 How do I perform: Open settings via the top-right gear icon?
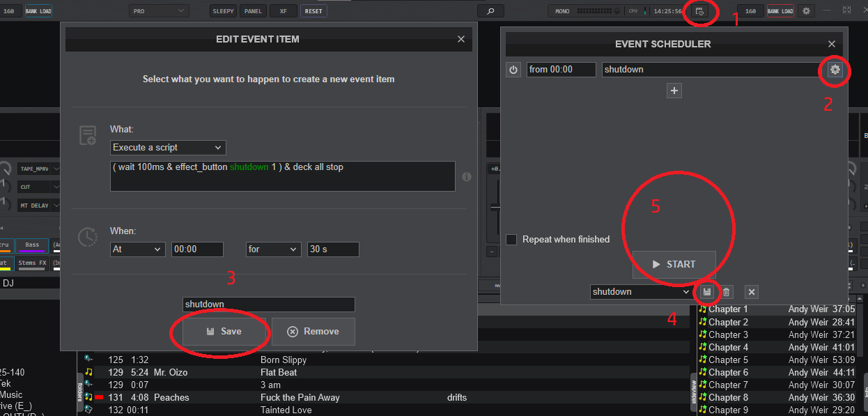806,11
